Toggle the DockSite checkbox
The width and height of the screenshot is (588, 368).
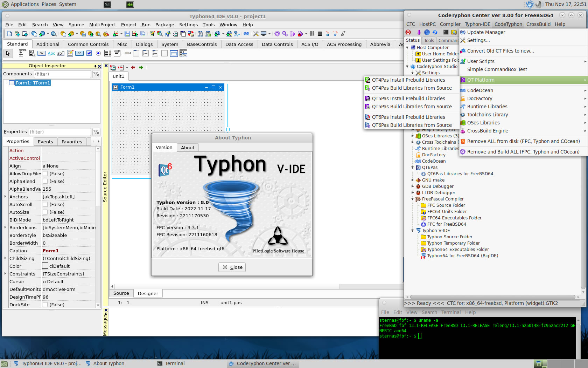pos(45,305)
